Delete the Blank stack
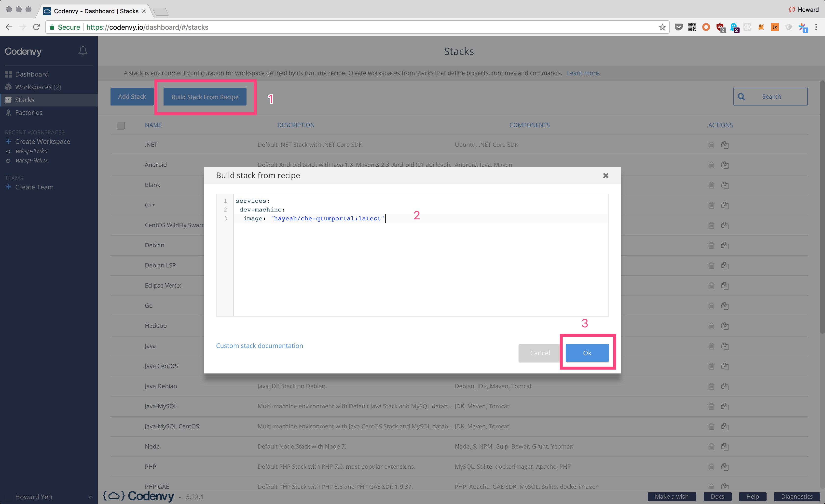 pyautogui.click(x=712, y=185)
